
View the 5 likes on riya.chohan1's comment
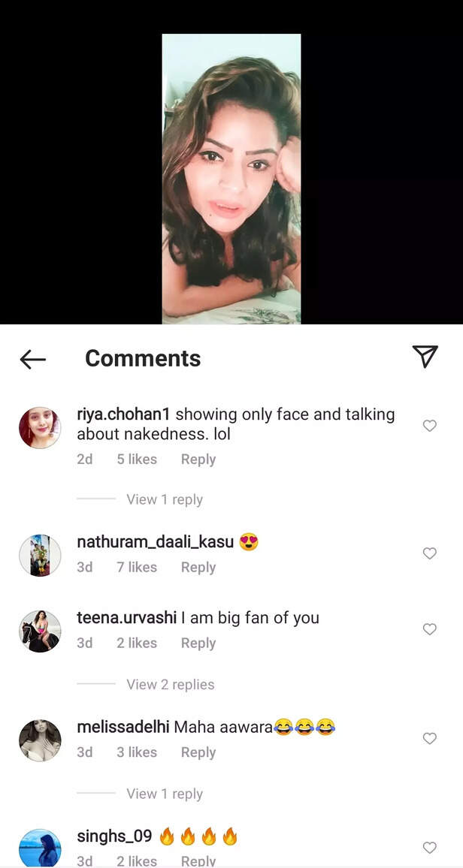pos(136,459)
